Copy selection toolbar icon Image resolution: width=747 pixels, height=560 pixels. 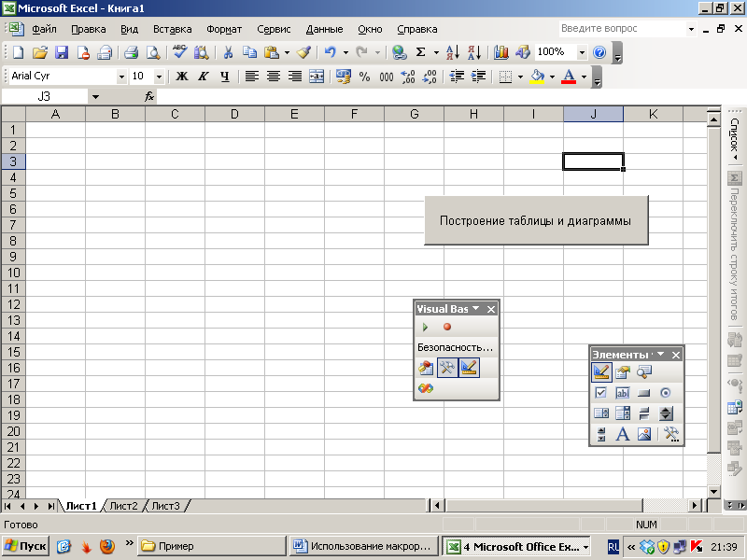coord(249,52)
